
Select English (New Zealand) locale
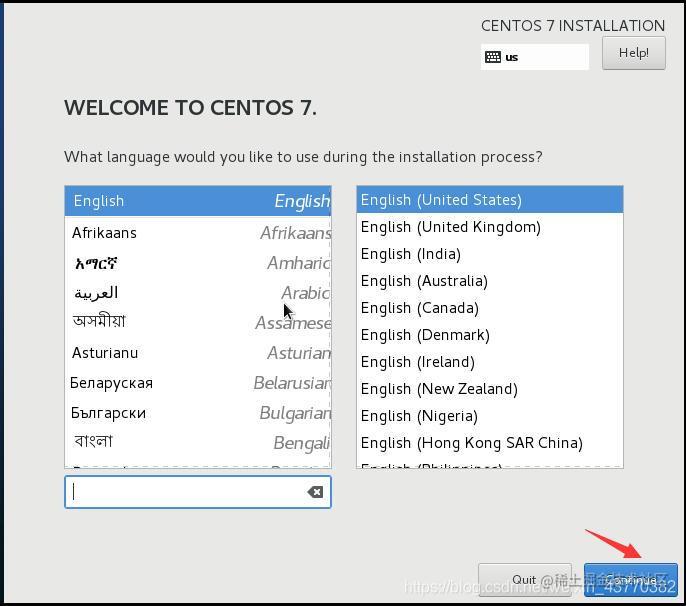[x=490, y=389]
